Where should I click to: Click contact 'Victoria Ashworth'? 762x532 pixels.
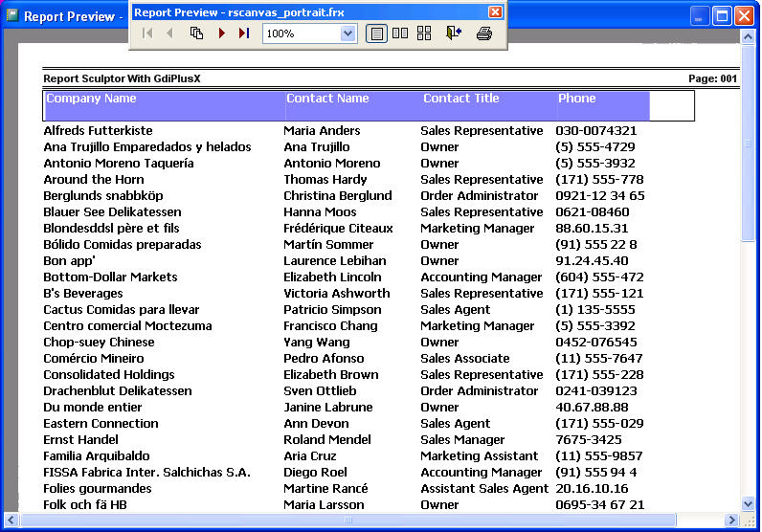click(x=337, y=294)
